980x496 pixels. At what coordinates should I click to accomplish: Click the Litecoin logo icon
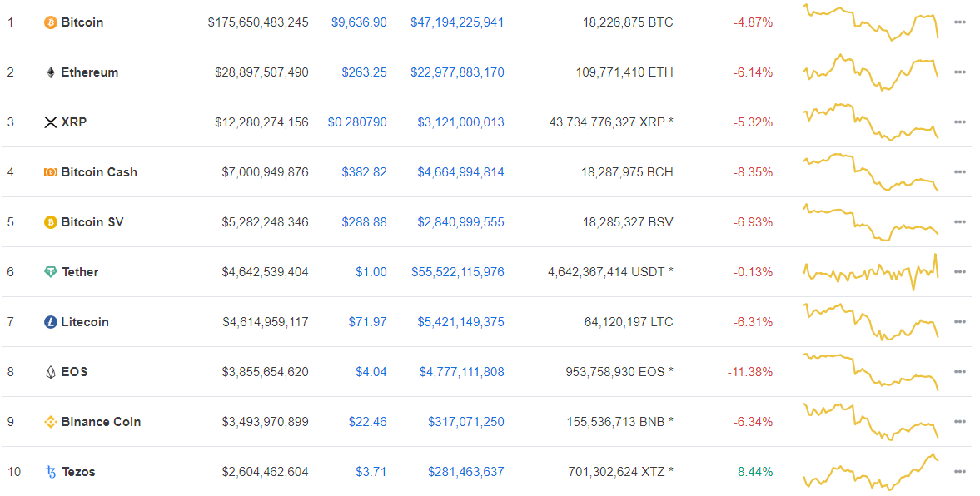coord(50,321)
